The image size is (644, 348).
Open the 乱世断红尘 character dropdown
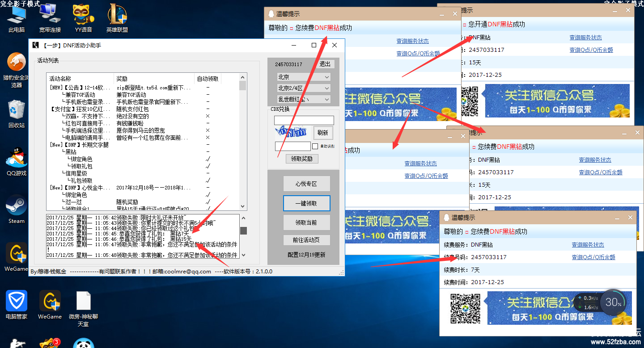click(x=303, y=99)
